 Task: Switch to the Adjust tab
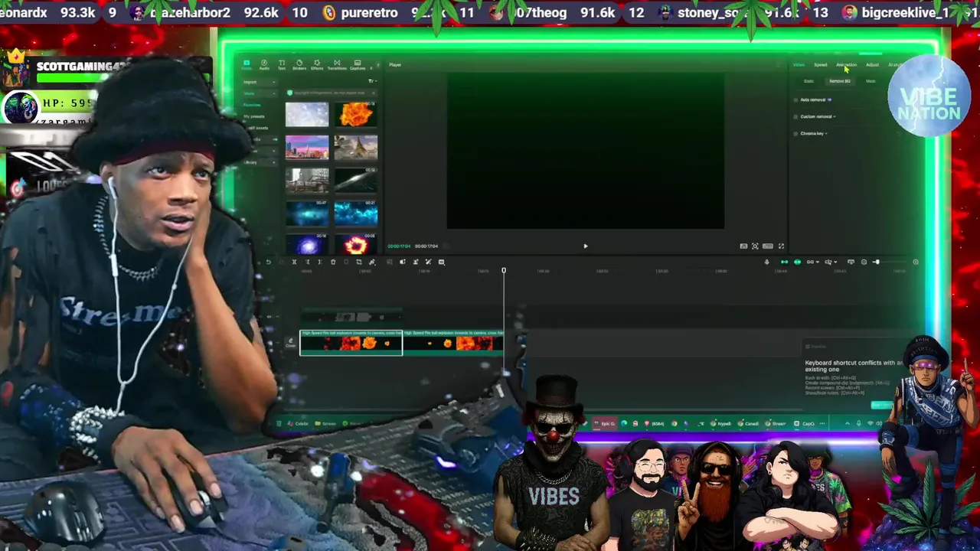coord(872,65)
